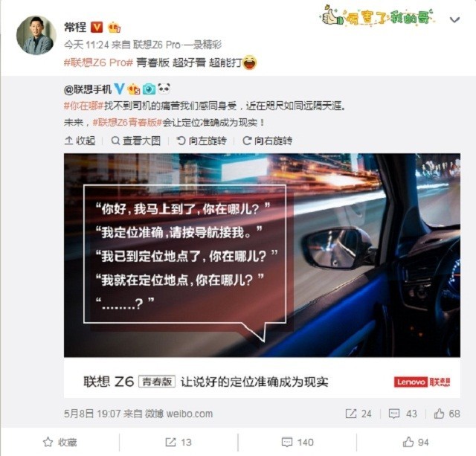Rotate image right with 向右旋转

click(x=268, y=141)
